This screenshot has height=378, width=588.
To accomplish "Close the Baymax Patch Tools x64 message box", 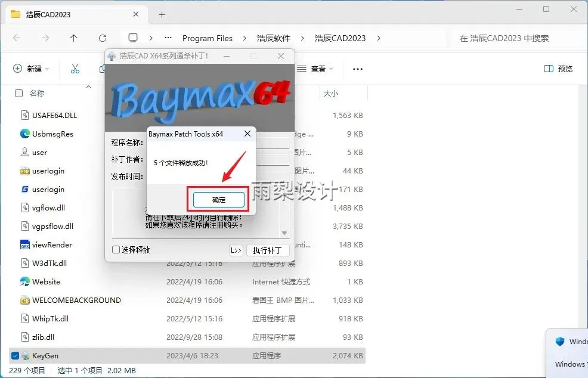I will pyautogui.click(x=247, y=134).
